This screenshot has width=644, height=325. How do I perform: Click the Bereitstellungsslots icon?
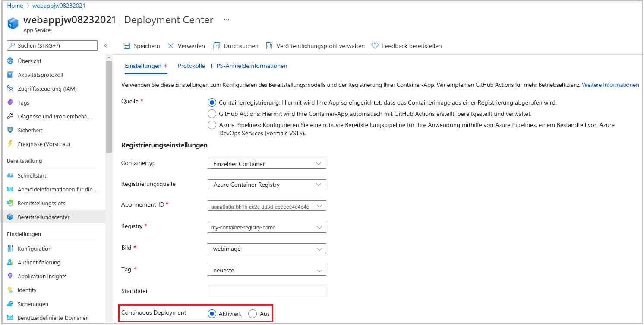(10, 203)
